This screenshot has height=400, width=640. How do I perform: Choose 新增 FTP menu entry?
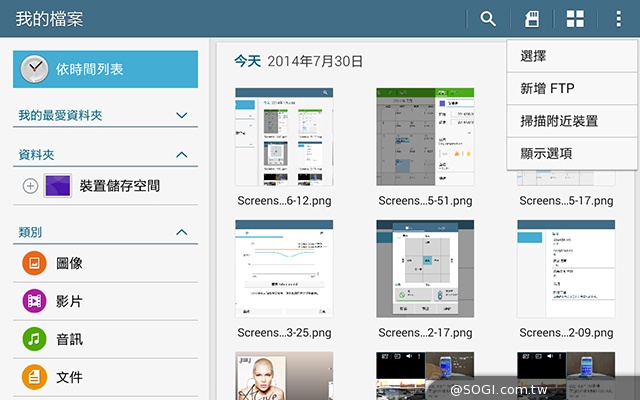pyautogui.click(x=572, y=89)
